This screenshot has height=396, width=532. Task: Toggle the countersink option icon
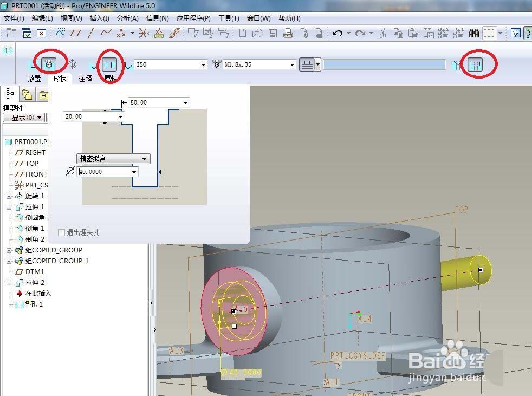[457, 64]
